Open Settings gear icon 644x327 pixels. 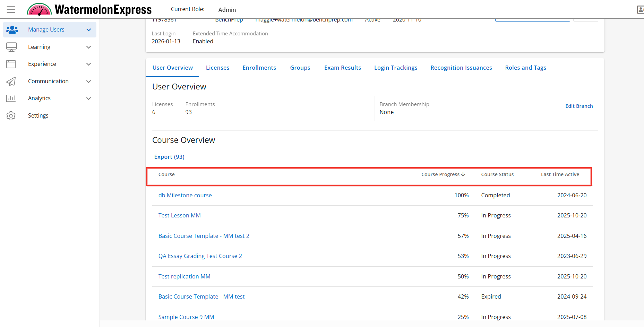[x=11, y=115]
